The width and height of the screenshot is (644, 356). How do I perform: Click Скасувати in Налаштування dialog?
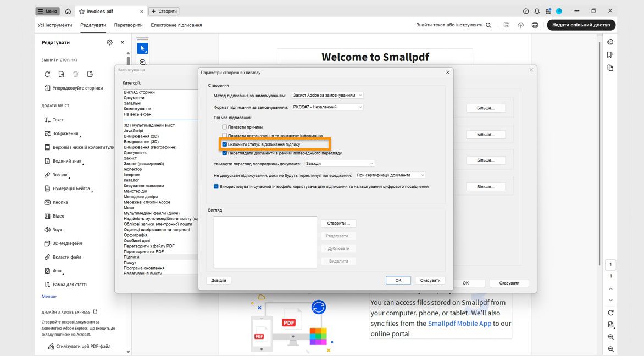pos(509,283)
